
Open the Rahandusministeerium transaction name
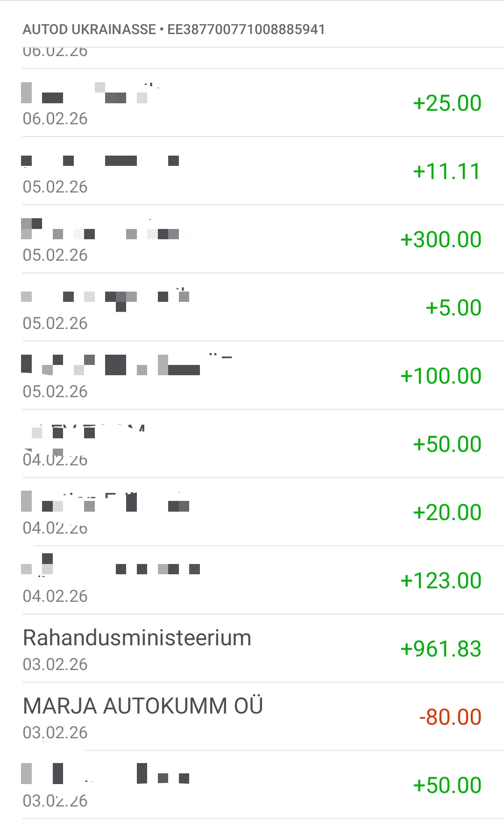coord(137,638)
